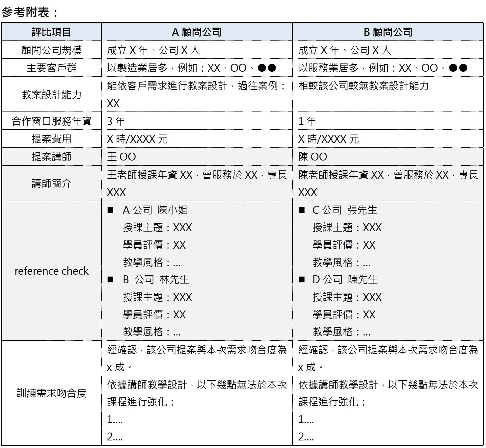486x448 pixels.
Task: Click the 提案講師 row label
Action: pyautogui.click(x=52, y=157)
